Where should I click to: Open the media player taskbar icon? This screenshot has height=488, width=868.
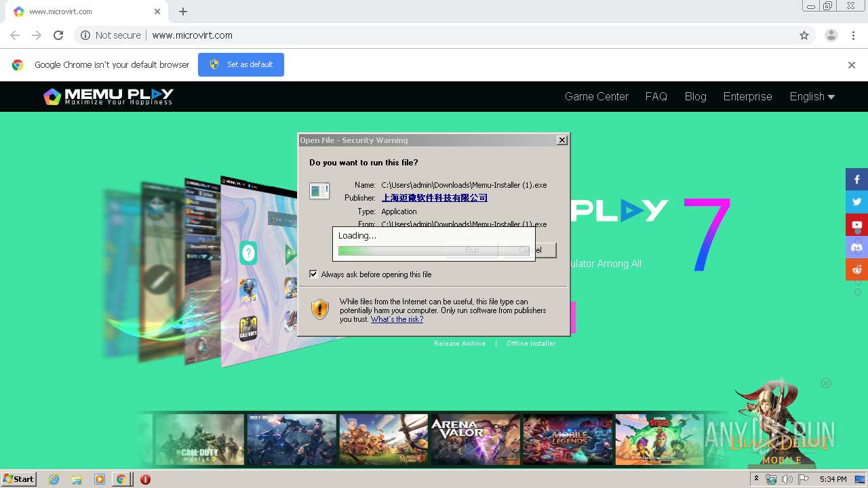(x=100, y=479)
